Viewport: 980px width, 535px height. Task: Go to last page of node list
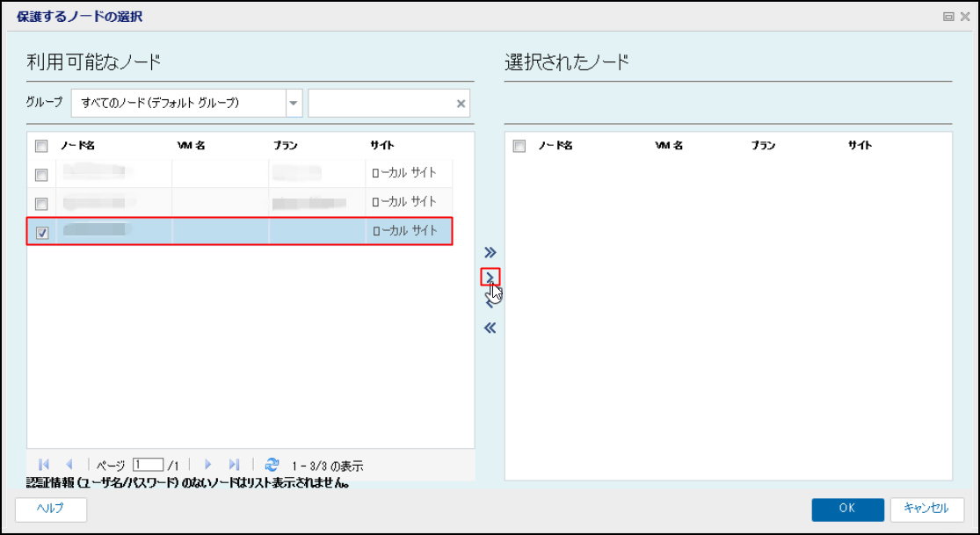(234, 465)
